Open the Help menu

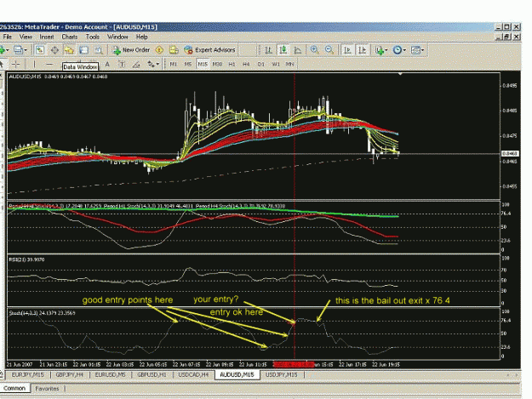pyautogui.click(x=141, y=37)
